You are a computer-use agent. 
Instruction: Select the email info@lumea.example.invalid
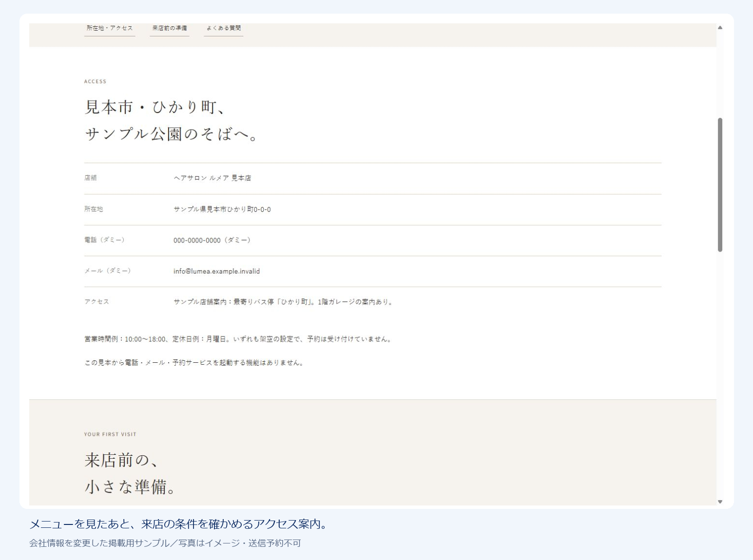[216, 271]
